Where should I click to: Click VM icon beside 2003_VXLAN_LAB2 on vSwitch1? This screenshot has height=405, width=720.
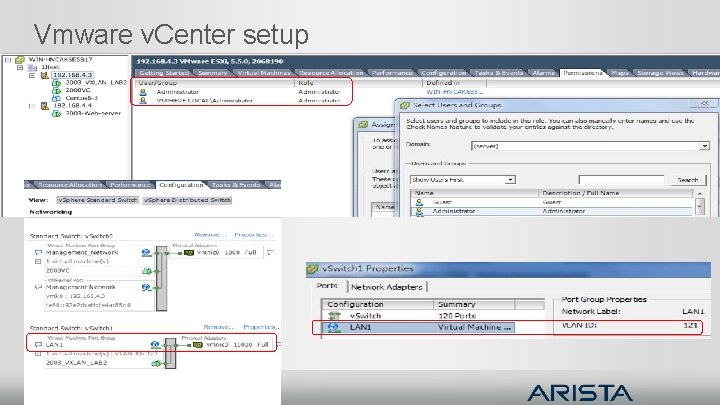coord(156,363)
